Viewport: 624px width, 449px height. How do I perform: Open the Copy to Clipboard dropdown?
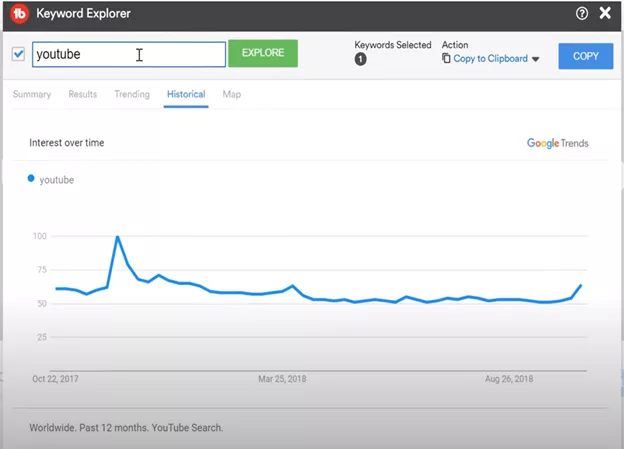(x=490, y=59)
